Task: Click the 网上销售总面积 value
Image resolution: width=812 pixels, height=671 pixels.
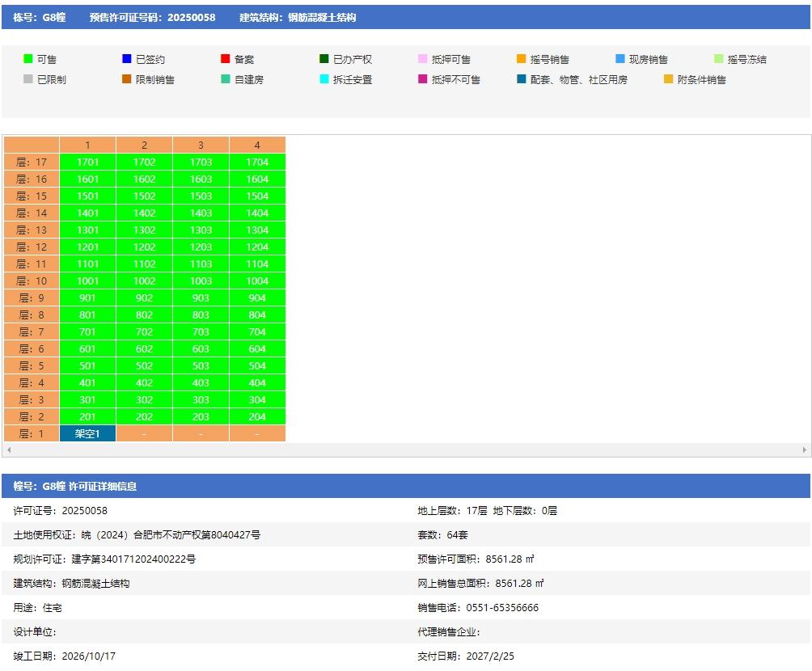Action: [519, 583]
